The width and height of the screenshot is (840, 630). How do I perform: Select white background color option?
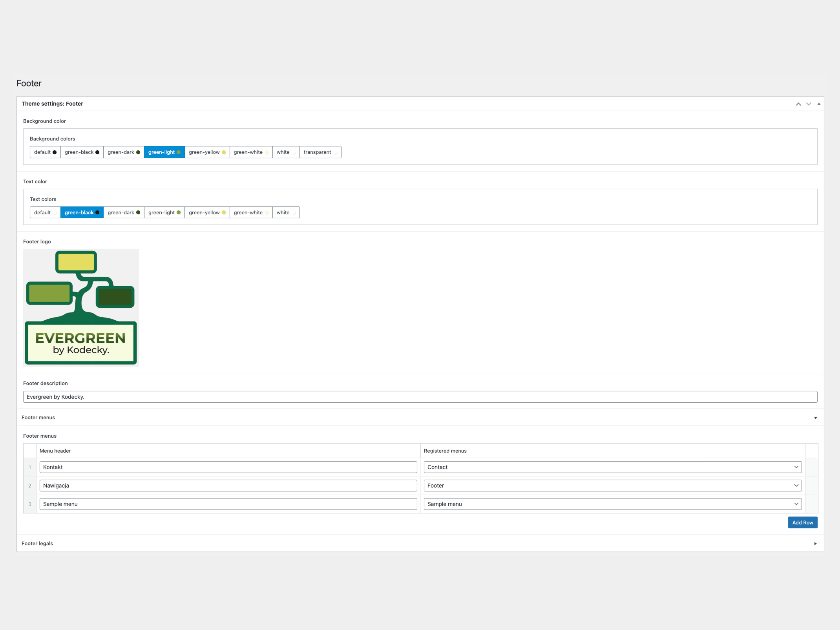[285, 152]
